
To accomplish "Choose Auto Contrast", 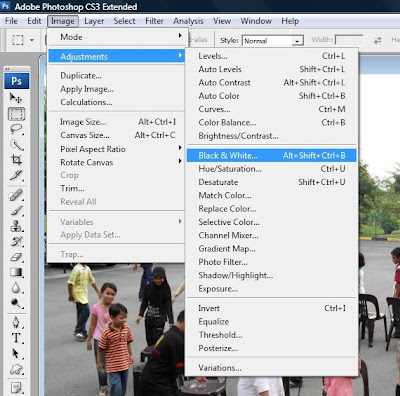I will point(272,83).
